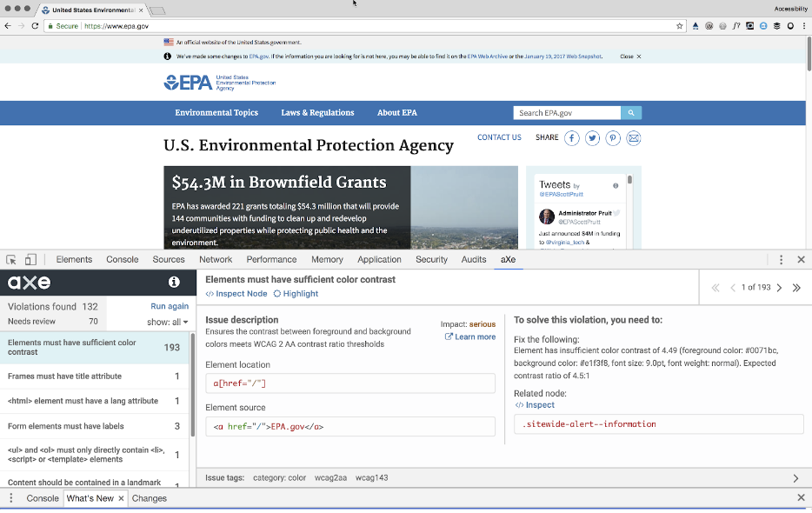Select 'Frames must have title attribute' violation
This screenshot has width=812, height=513.
point(96,376)
